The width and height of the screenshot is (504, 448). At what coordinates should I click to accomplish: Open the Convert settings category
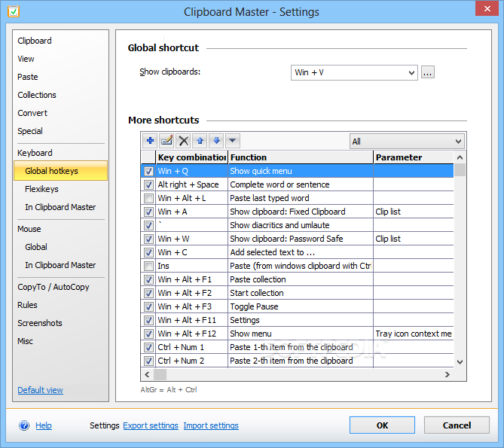click(x=32, y=113)
